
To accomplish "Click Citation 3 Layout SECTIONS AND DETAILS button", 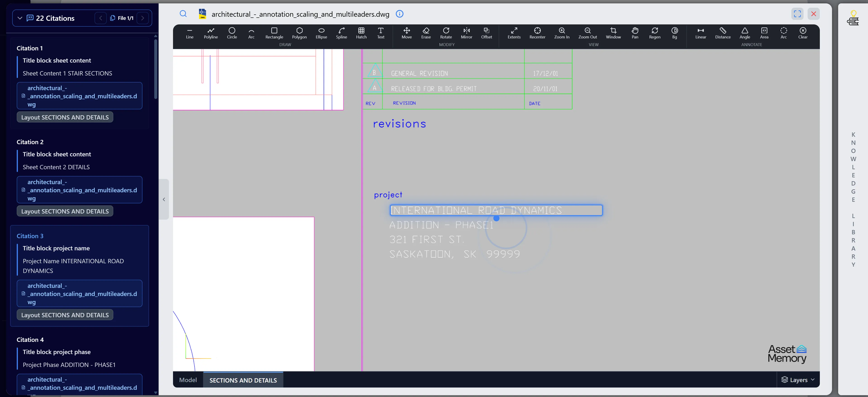I will pyautogui.click(x=65, y=315).
